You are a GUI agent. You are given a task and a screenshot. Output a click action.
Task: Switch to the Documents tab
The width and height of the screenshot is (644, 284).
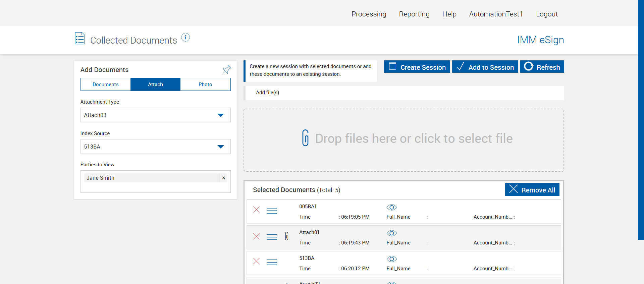coord(106,84)
